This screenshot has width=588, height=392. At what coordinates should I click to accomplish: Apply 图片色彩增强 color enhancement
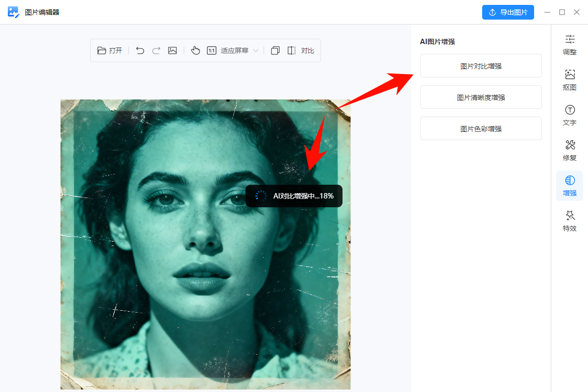481,128
